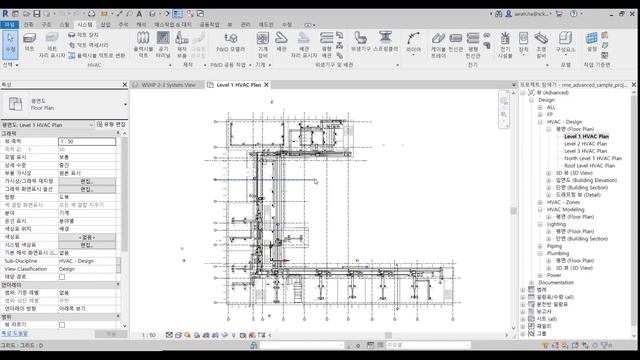The width and height of the screenshot is (640, 360).
Task: Select the Electrical Equipment tool
Action: pos(505,45)
